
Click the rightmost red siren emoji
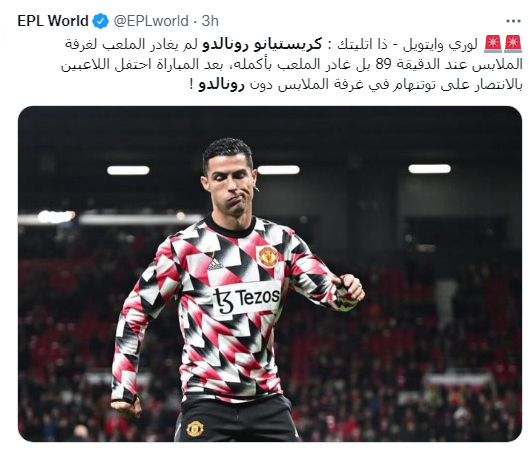coord(513,44)
